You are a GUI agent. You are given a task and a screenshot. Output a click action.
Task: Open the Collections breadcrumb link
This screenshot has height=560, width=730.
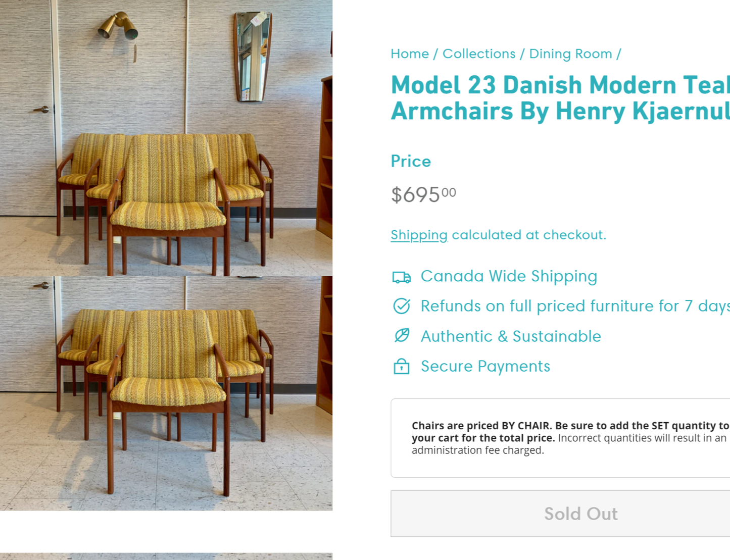[x=479, y=54]
